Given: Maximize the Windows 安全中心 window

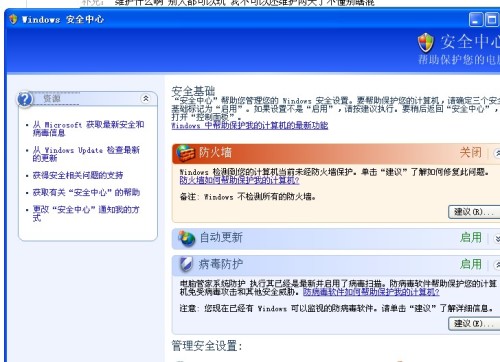Looking at the screenshot, I should 492,20.
